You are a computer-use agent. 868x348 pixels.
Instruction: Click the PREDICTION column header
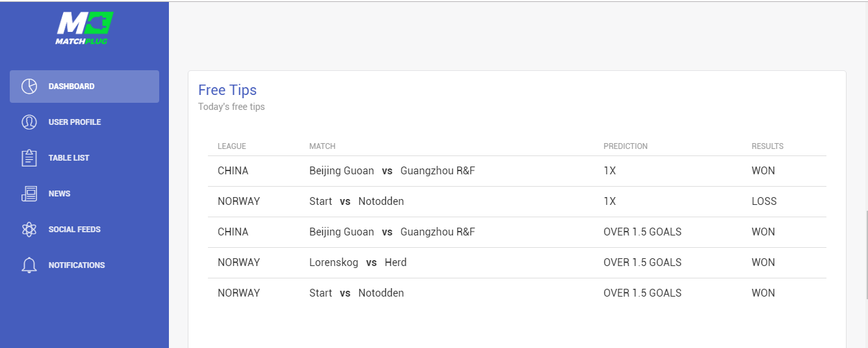(625, 146)
